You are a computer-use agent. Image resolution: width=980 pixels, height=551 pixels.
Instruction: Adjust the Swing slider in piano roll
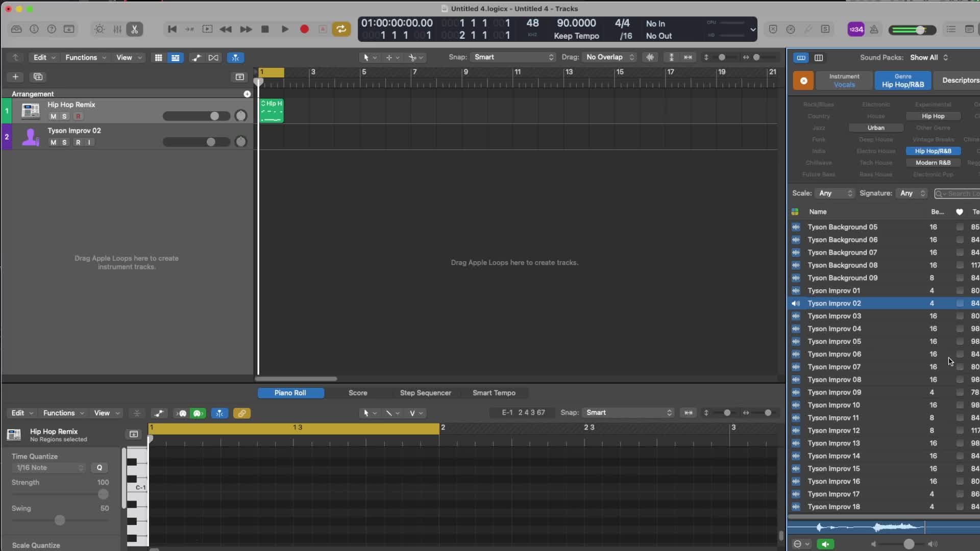pos(60,520)
